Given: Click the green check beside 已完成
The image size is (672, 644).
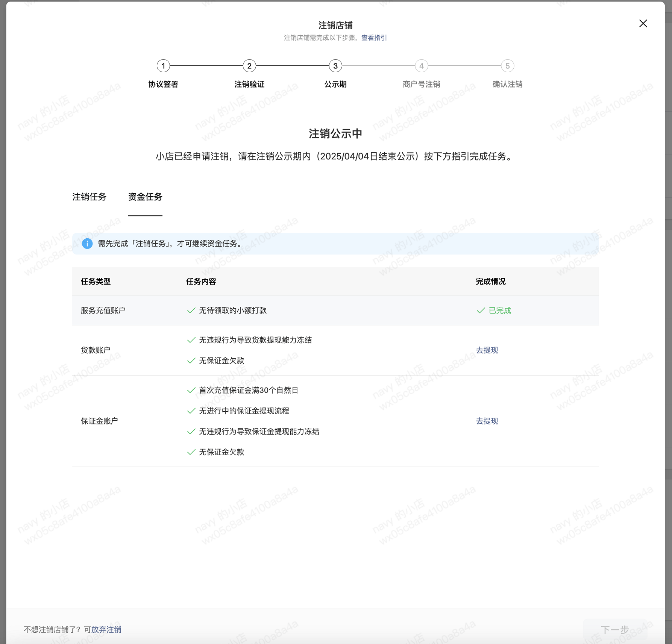Looking at the screenshot, I should [x=481, y=311].
